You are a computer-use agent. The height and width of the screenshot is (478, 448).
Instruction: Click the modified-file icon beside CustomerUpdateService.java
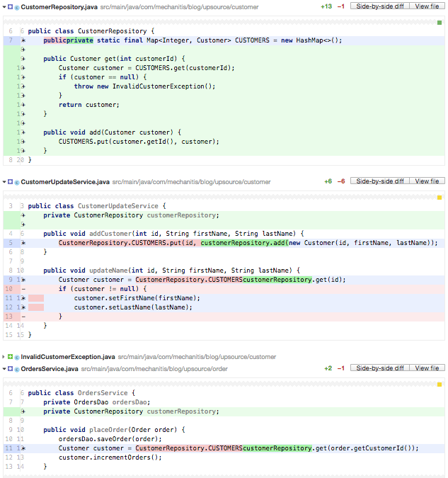point(11,181)
